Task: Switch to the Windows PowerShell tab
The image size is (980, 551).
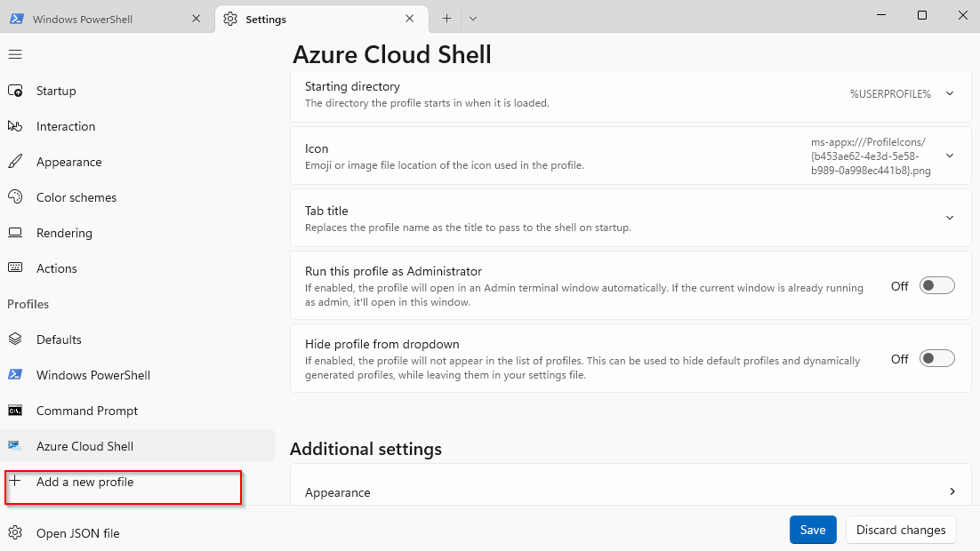Action: [x=106, y=19]
